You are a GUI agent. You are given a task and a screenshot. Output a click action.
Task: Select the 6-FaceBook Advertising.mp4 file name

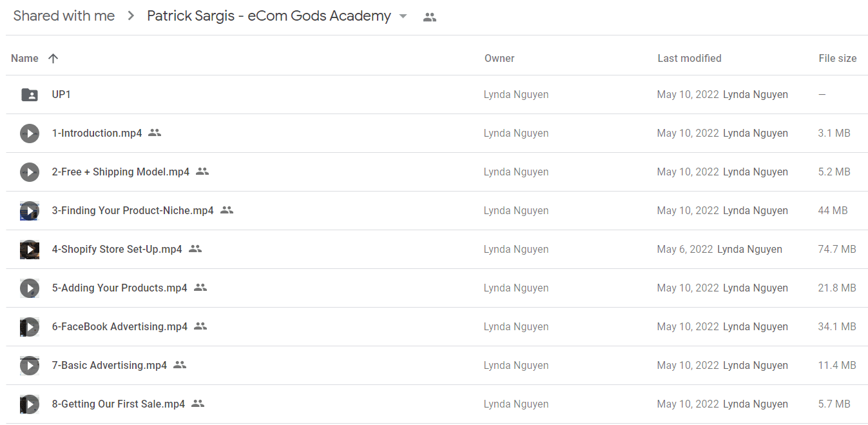click(x=120, y=327)
